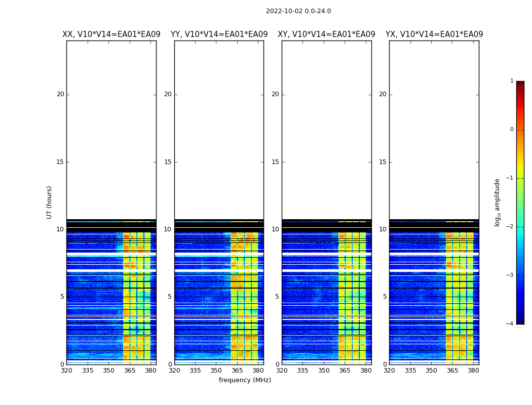Click the bright RFI band in the YY spectrogram
Image resolution: width=532 pixels, height=405 pixels.
(244, 299)
